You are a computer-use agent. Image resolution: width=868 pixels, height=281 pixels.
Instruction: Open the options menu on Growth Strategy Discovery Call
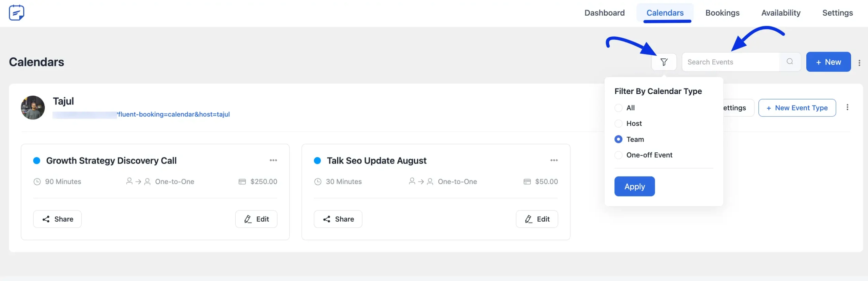[274, 160]
